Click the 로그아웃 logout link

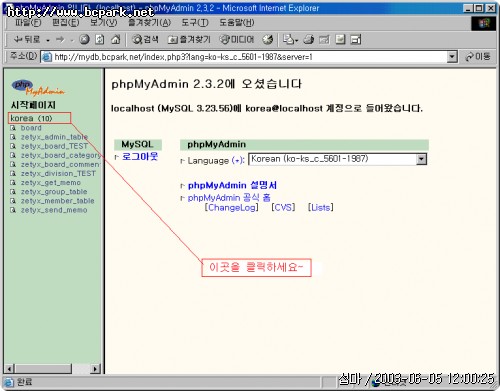coord(140,156)
